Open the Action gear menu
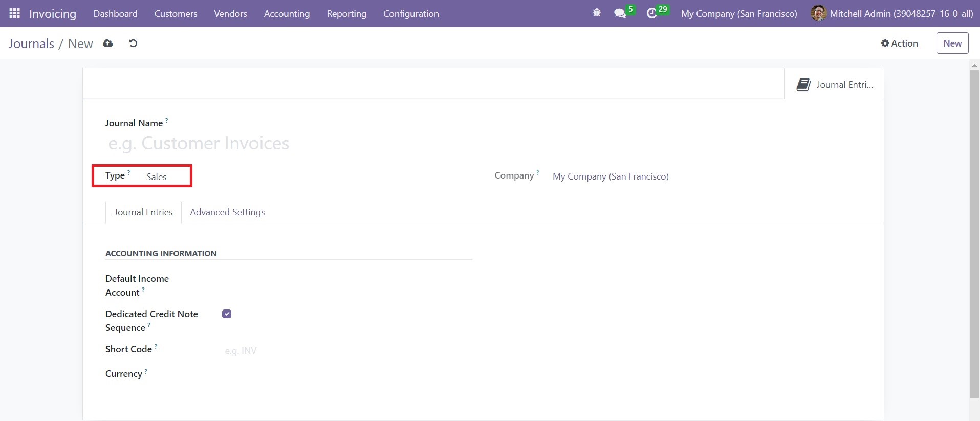 pos(899,43)
